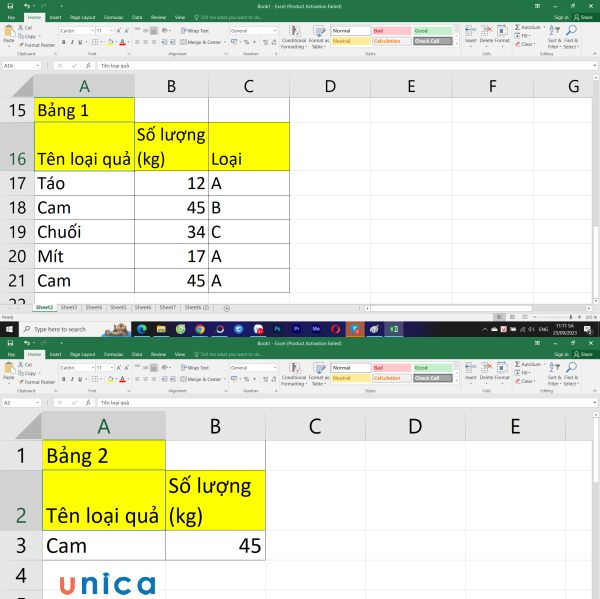
Task: Open Sort & Filter in the top Excel window
Action: pos(554,37)
